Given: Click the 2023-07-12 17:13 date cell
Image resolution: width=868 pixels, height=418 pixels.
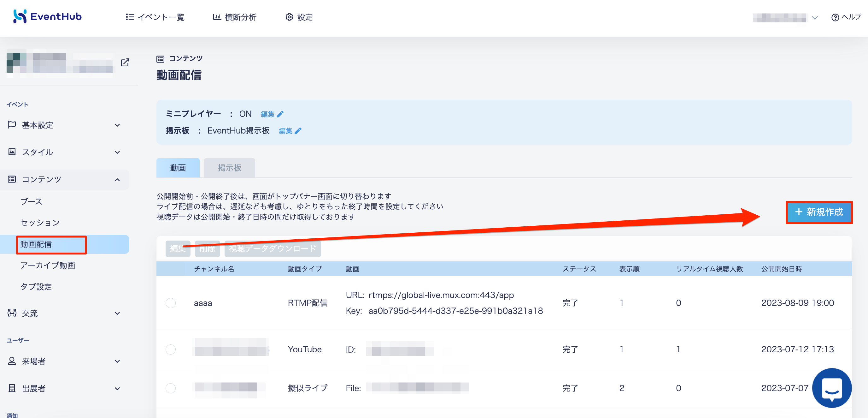Looking at the screenshot, I should (798, 349).
